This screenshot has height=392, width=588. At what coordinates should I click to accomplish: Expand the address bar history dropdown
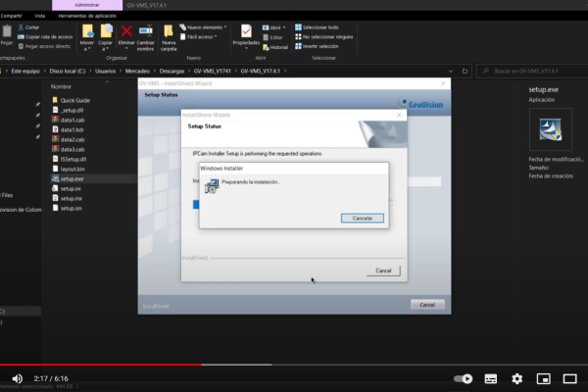[x=451, y=71]
